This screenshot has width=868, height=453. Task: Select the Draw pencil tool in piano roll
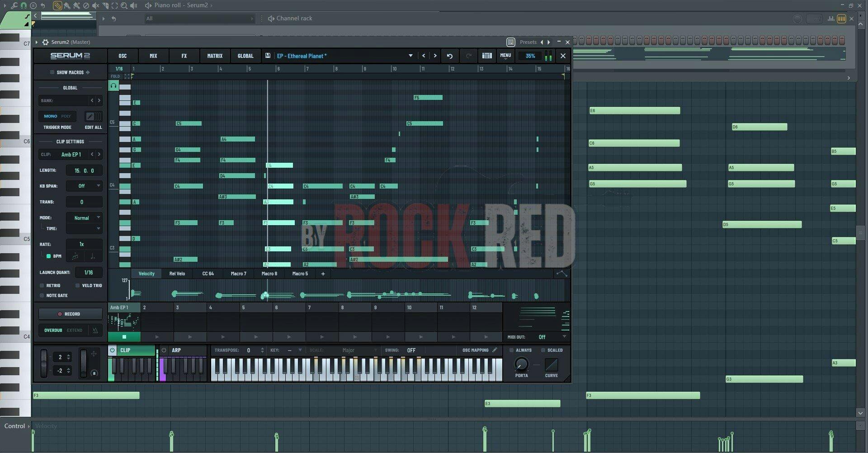pos(57,5)
